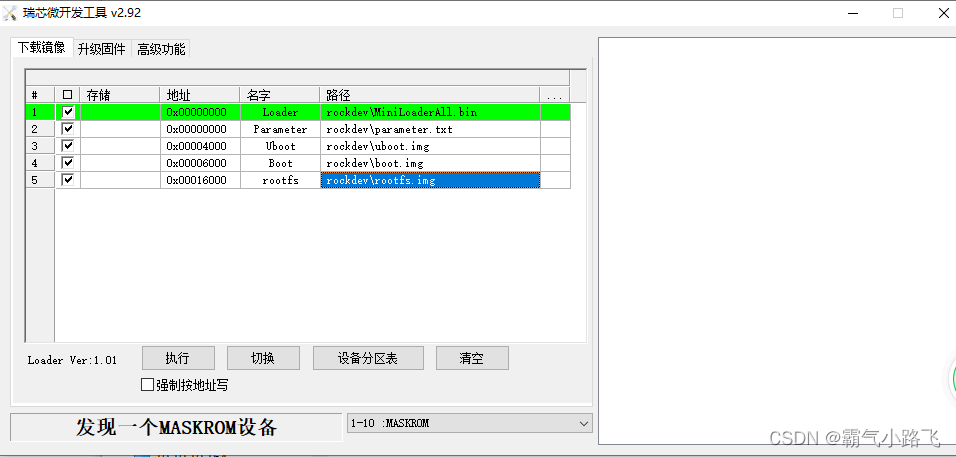The height and width of the screenshot is (457, 956).
Task: Click the 执行 button
Action: (x=178, y=358)
